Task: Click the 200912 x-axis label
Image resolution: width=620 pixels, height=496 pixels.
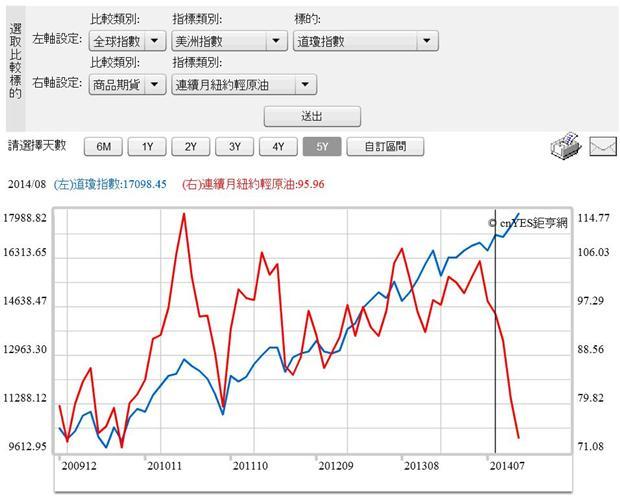Action: coord(79,466)
